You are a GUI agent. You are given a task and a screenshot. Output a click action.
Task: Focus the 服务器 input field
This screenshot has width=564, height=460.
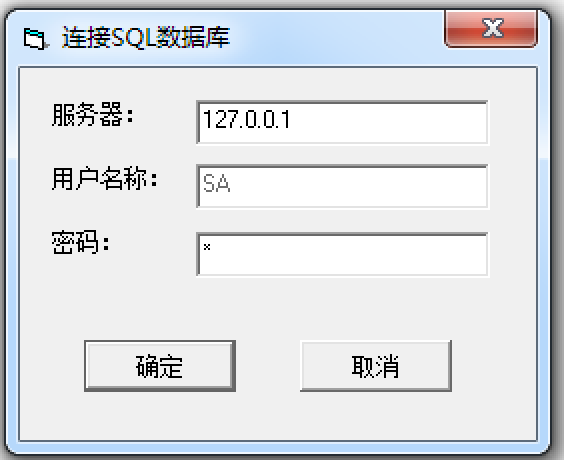click(342, 122)
